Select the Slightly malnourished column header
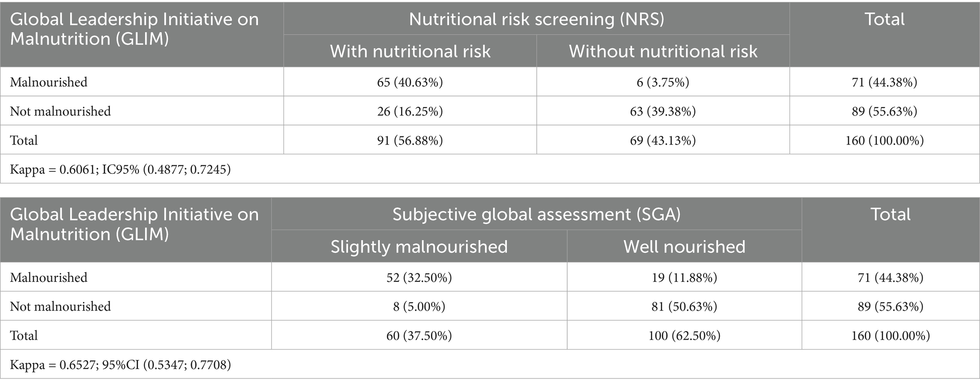The width and height of the screenshot is (980, 387). (x=419, y=246)
